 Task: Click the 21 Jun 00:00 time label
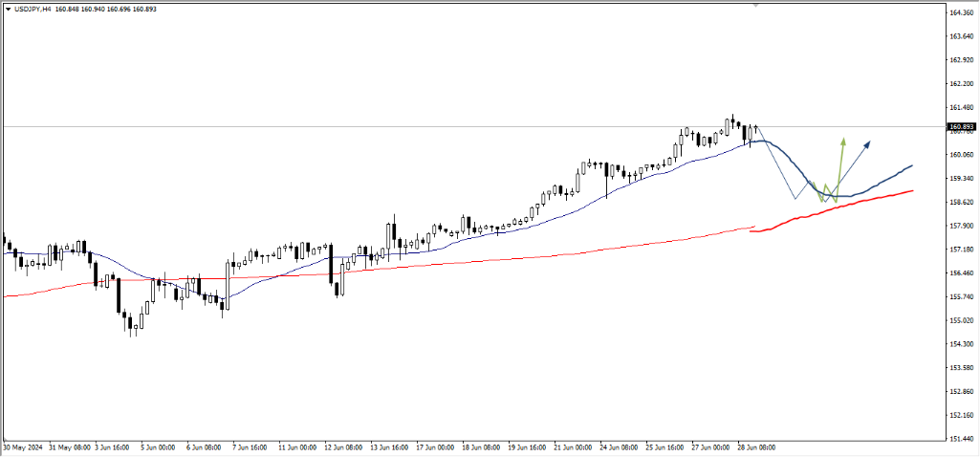tap(573, 447)
